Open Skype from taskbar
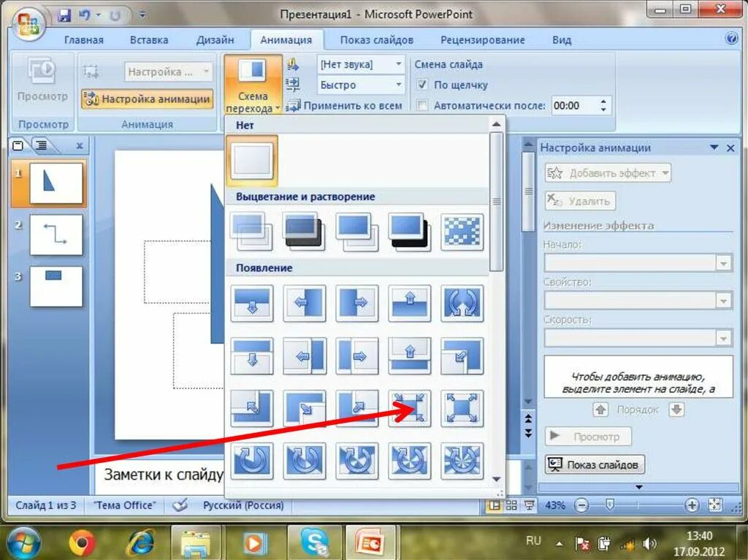This screenshot has height=560, width=748. pos(314,542)
